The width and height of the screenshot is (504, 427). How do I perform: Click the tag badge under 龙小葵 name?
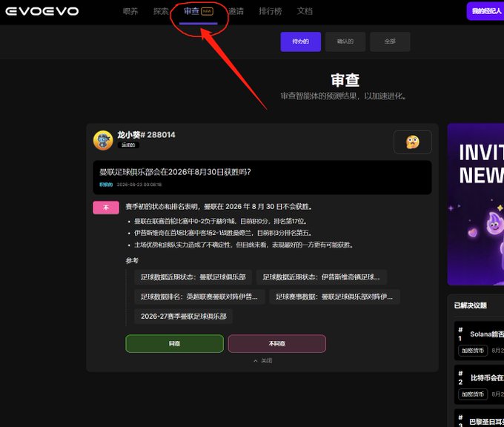tap(128, 145)
